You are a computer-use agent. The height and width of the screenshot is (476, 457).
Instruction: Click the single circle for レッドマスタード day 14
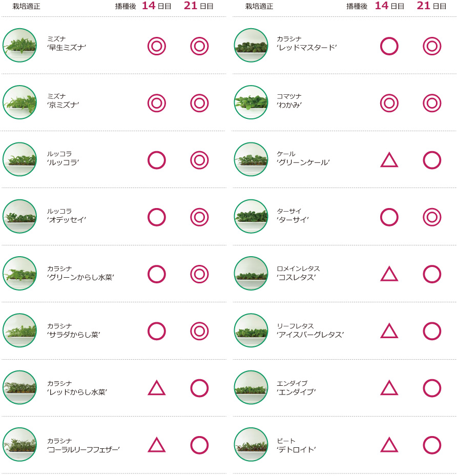pyautogui.click(x=389, y=46)
